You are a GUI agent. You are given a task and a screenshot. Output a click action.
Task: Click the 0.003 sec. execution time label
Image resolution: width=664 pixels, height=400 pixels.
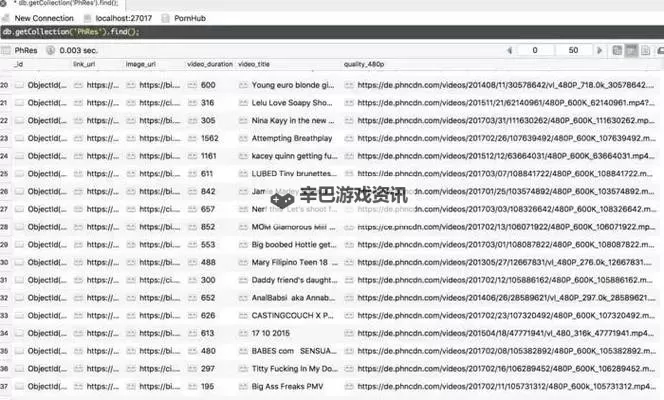[78, 50]
